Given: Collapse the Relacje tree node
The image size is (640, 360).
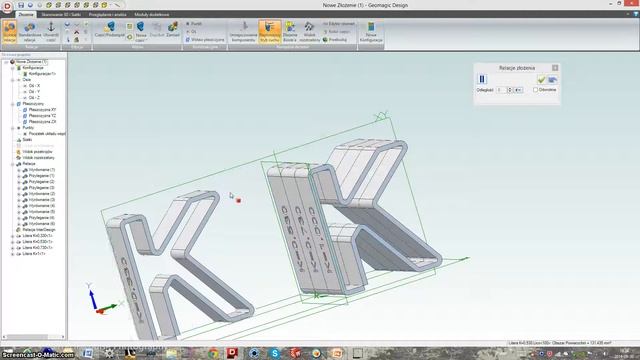Looking at the screenshot, I should pyautogui.click(x=13, y=164).
